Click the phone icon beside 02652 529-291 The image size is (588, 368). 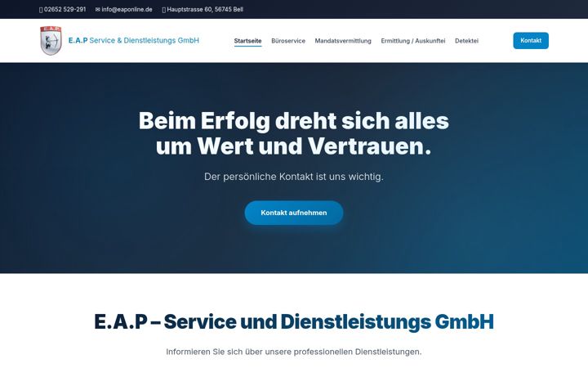point(41,10)
